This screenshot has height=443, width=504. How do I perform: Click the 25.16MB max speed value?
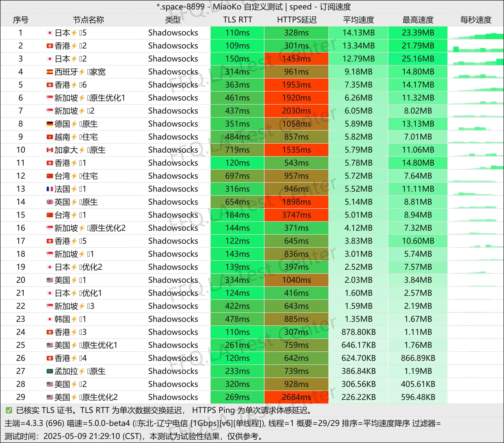(x=418, y=59)
